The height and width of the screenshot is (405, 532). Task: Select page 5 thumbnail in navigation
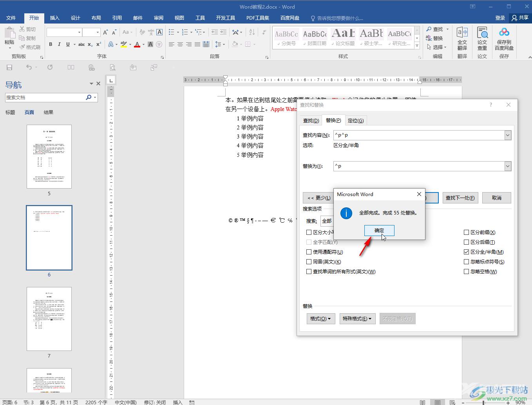[x=49, y=156]
